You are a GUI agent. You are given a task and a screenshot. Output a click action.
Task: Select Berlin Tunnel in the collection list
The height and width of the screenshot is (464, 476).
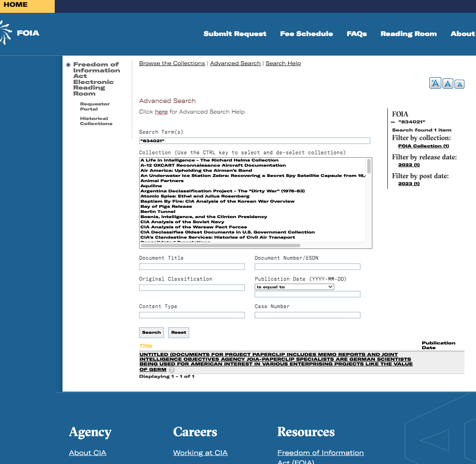pos(158,212)
